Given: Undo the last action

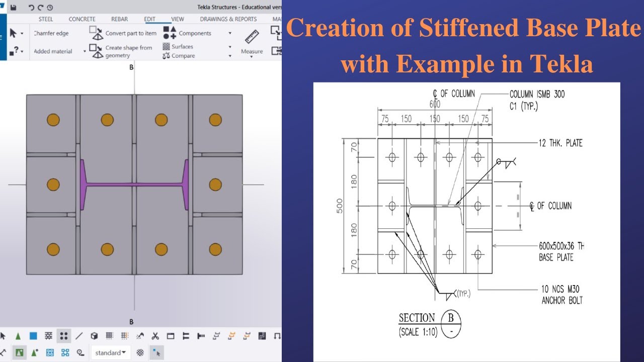Looking at the screenshot, I should pos(31,8).
